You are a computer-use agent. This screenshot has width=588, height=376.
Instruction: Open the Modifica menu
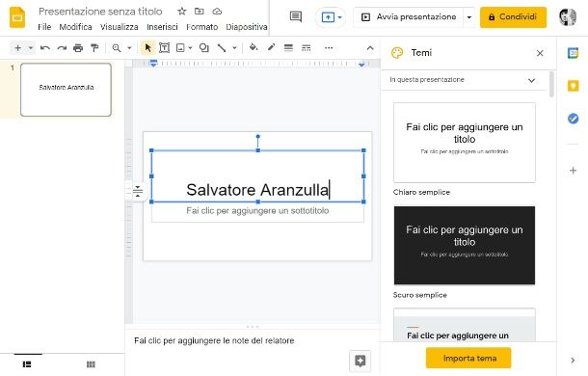[x=75, y=27]
